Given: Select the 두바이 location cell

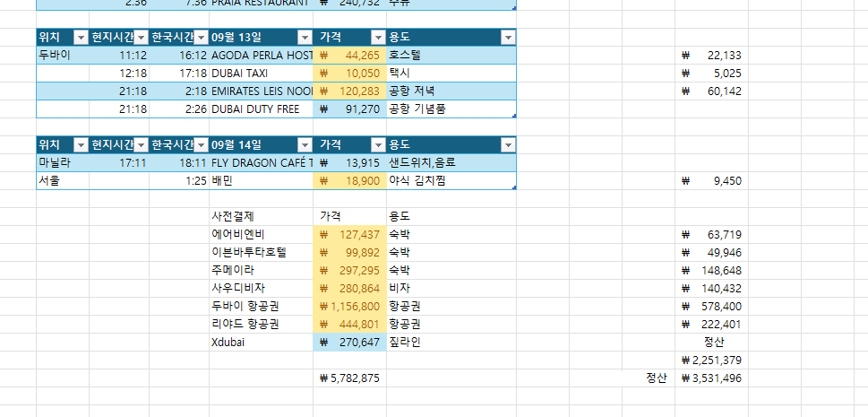Looking at the screenshot, I should point(63,56).
